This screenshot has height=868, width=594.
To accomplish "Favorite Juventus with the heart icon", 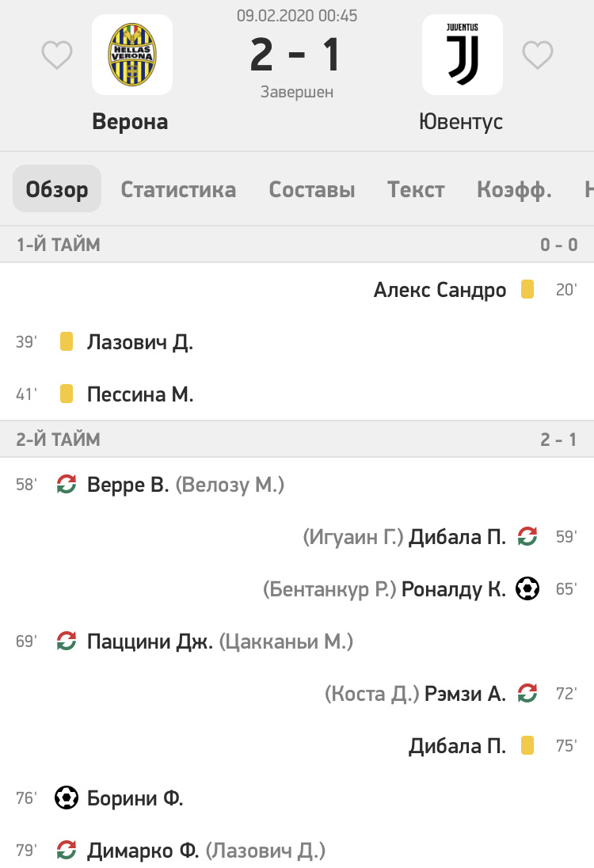I will (x=537, y=55).
